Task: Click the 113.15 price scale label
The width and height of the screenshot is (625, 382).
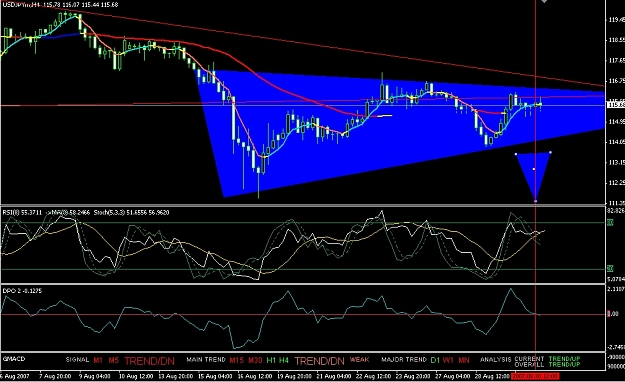Action: (616, 162)
